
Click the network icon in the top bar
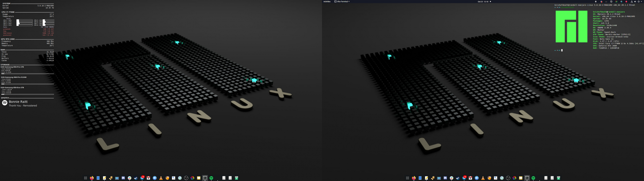(632, 2)
